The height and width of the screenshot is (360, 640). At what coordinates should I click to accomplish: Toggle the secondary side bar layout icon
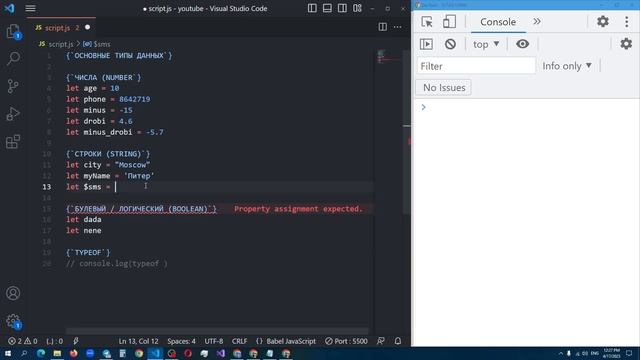tap(342, 8)
